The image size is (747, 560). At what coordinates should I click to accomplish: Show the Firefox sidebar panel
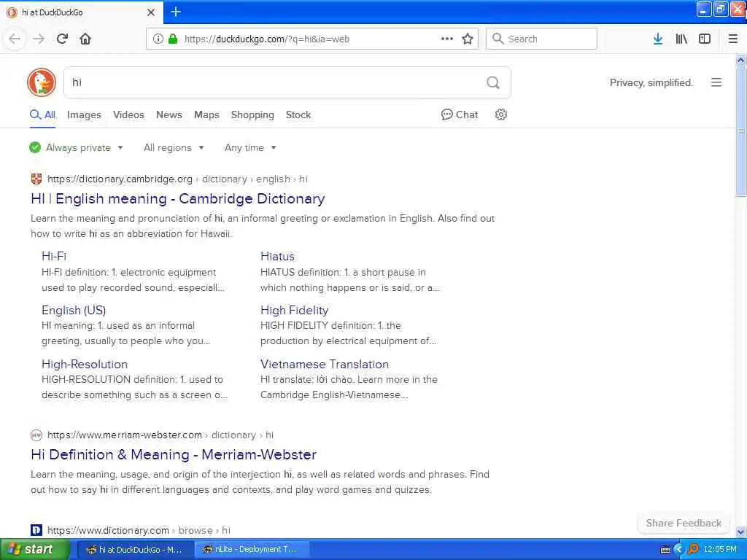[x=705, y=39]
